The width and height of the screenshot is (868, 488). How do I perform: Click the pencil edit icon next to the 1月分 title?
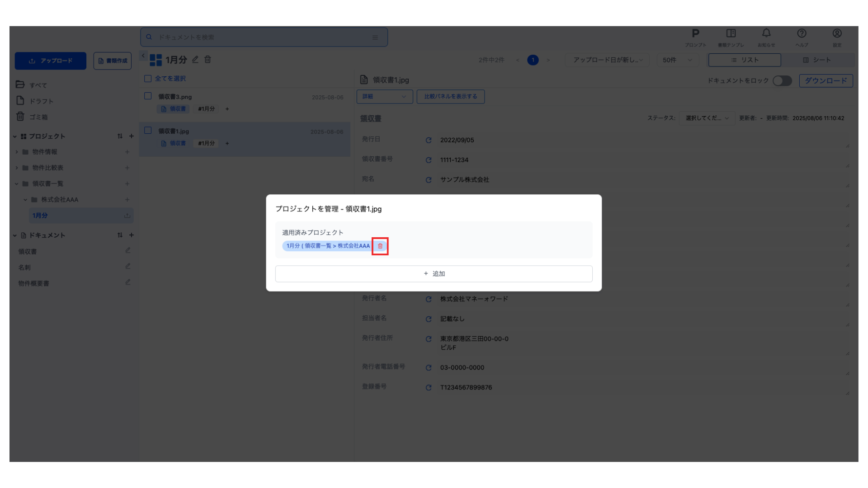tap(195, 60)
